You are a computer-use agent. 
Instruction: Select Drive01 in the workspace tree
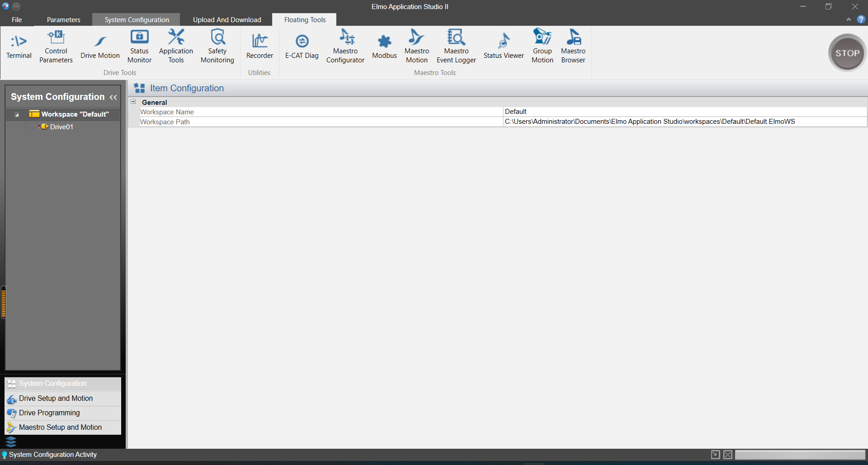61,127
